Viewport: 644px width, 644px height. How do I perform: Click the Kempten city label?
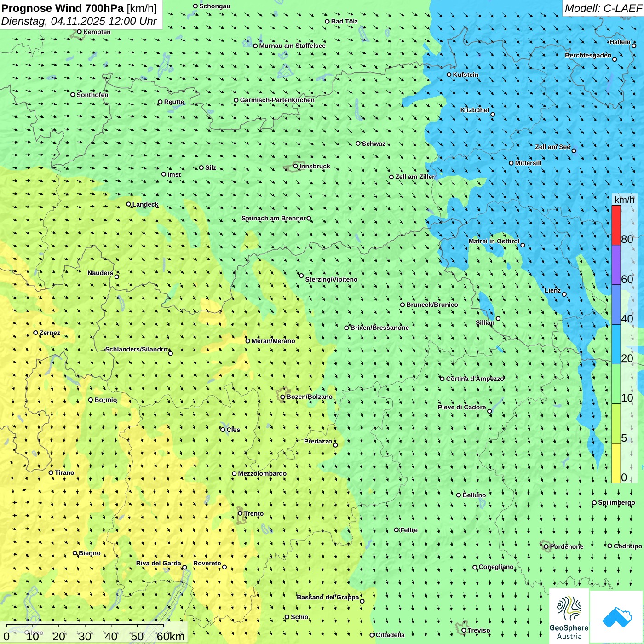pos(97,32)
